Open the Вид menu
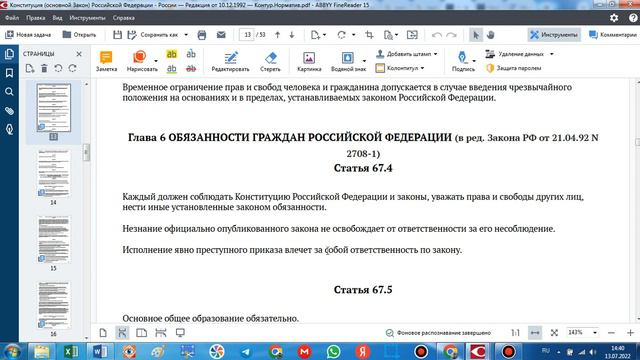The width and height of the screenshot is (640, 360). click(x=57, y=18)
